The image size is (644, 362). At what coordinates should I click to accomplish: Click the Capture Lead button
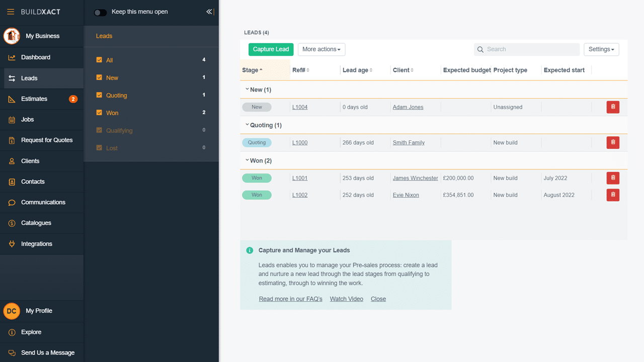click(271, 49)
